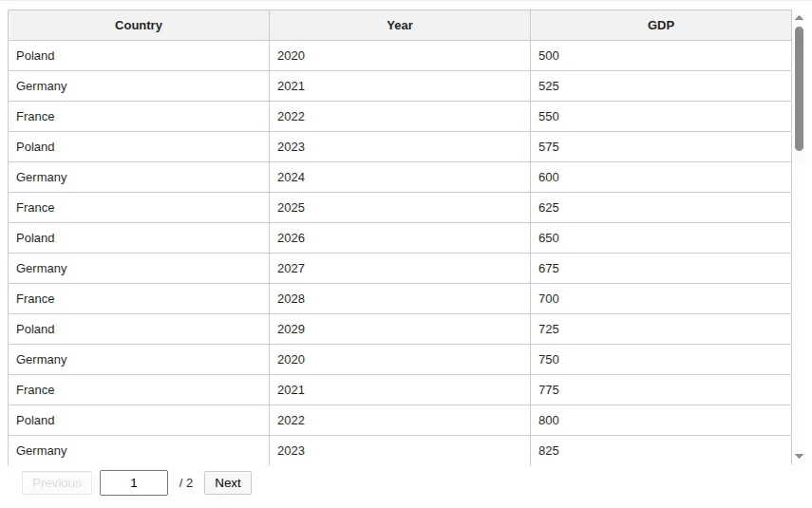Click the Next page button

228,483
